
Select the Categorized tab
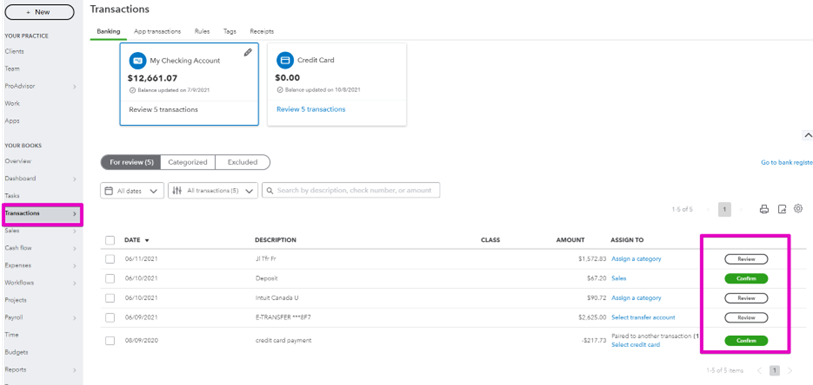[x=188, y=162]
